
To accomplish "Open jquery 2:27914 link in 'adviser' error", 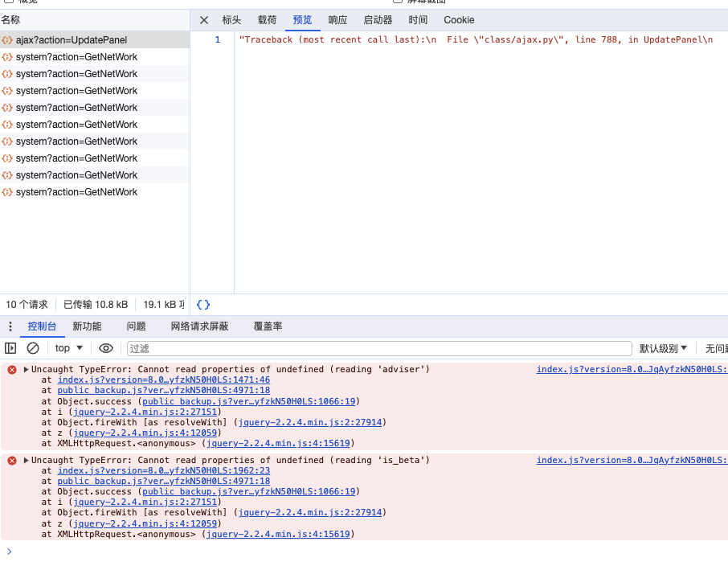I will click(x=309, y=422).
